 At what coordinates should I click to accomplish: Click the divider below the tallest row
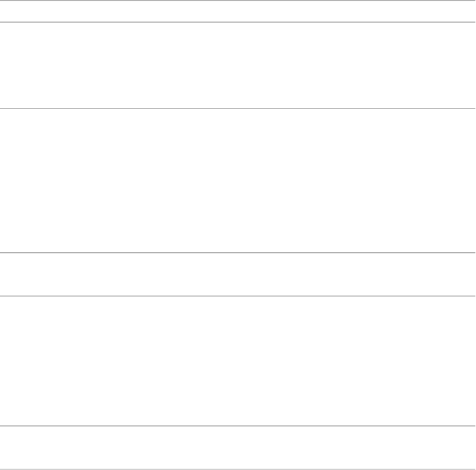pos(238,253)
